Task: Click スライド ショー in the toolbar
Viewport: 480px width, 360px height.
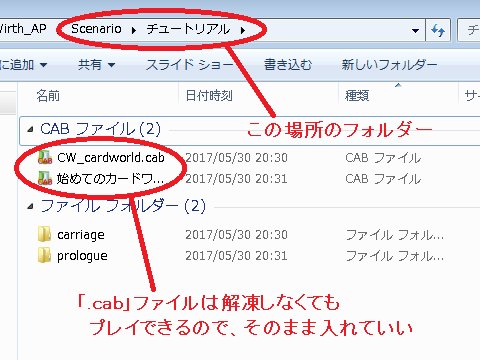Action: 189,64
